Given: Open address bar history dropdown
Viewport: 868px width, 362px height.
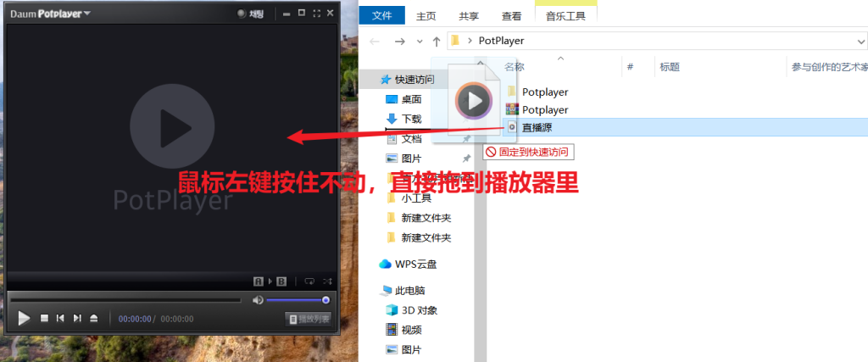Looking at the screenshot, I should click(861, 41).
